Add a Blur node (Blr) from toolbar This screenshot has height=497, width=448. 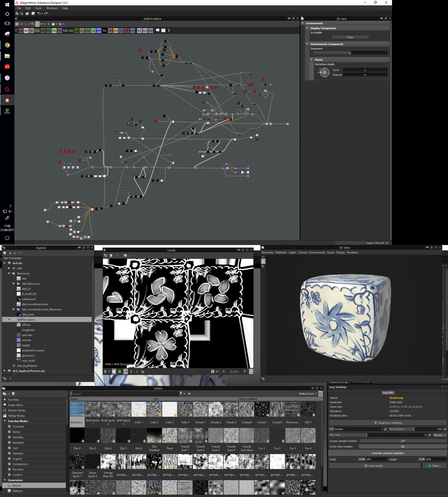pos(31,31)
